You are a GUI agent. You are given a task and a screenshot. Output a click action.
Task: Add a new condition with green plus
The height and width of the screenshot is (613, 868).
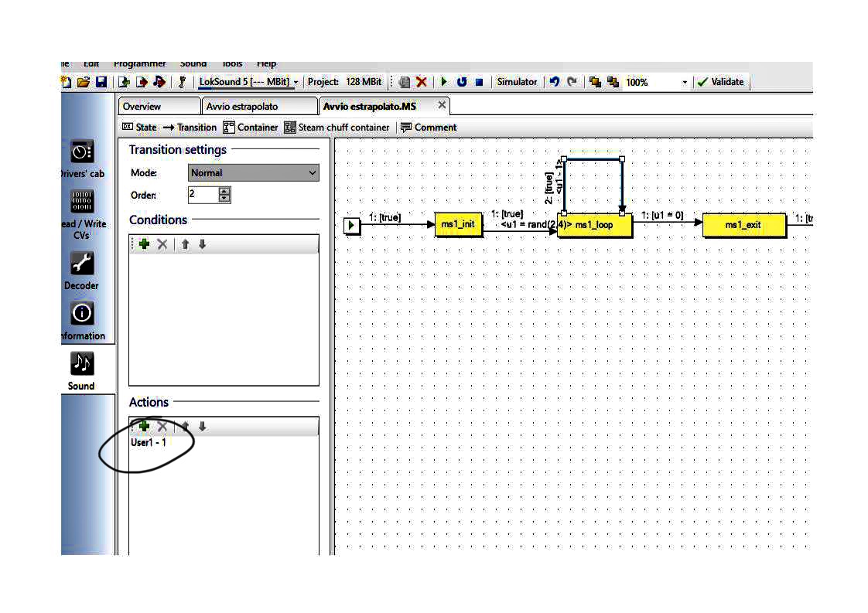tap(144, 244)
